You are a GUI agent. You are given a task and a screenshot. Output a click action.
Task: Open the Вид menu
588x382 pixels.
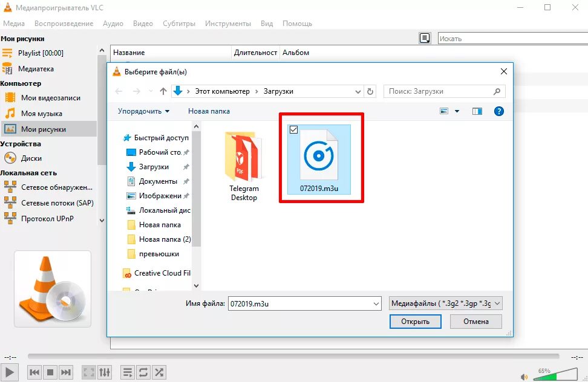tap(267, 23)
